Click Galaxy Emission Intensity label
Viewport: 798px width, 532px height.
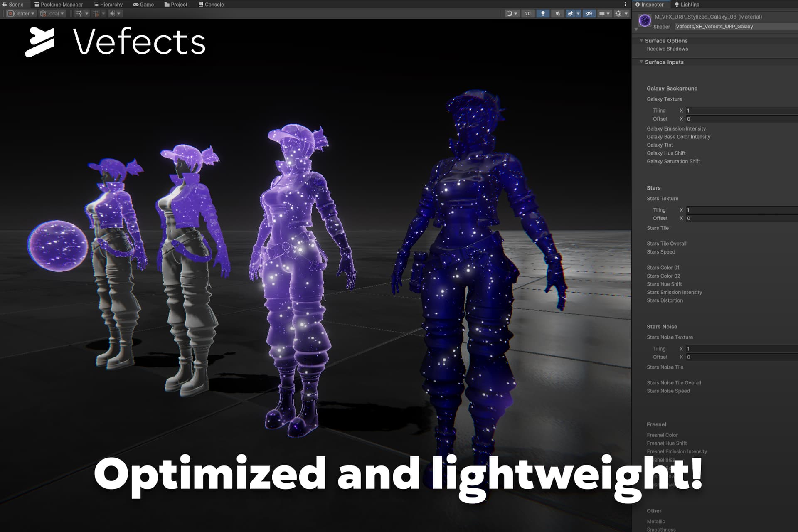(676, 129)
